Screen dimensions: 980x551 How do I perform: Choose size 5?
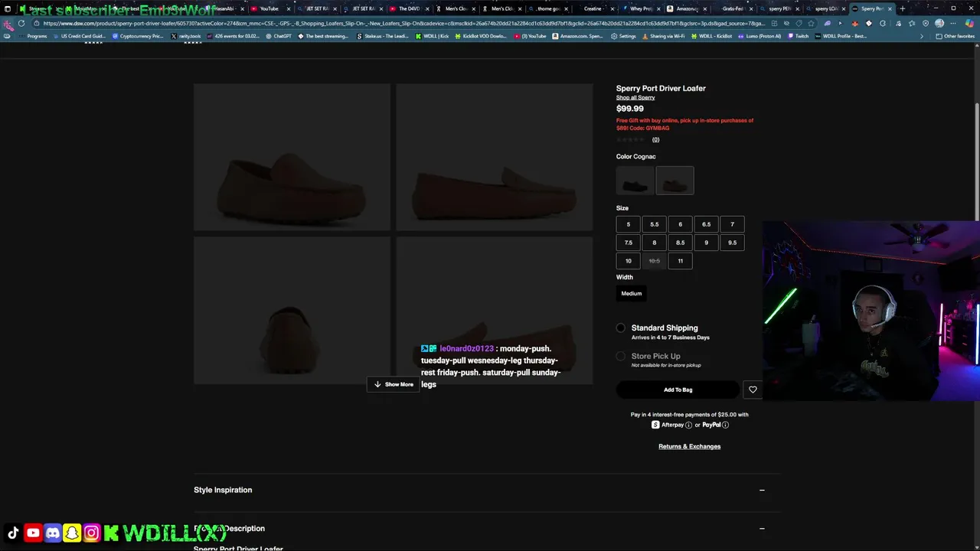tap(629, 224)
